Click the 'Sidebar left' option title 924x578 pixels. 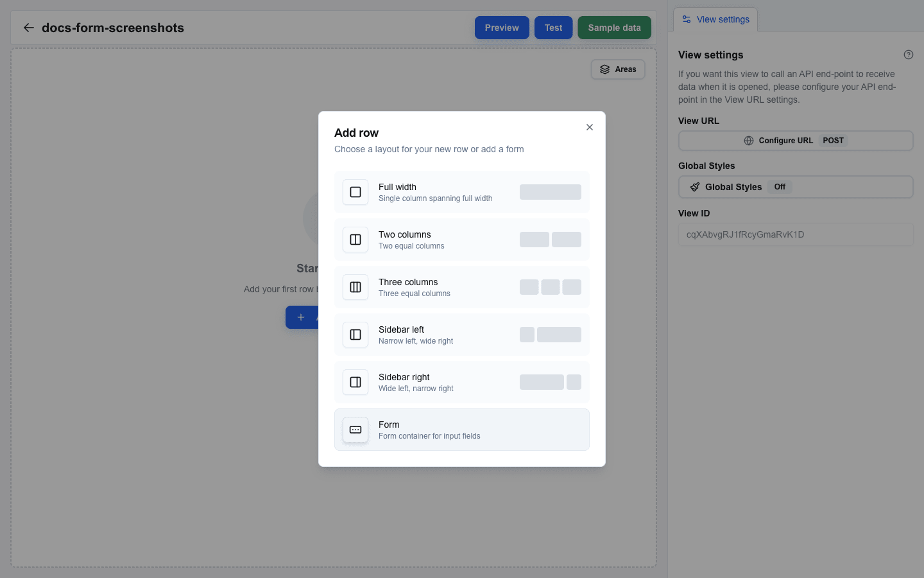[x=401, y=329]
